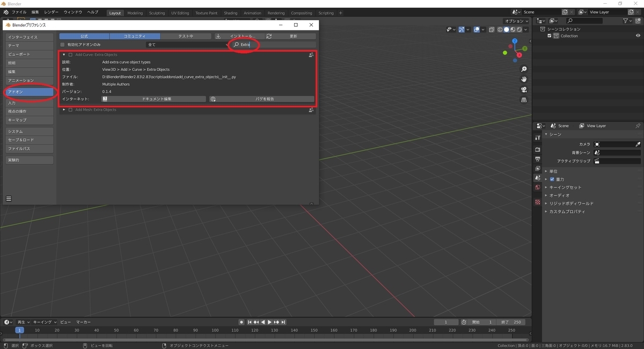644x349 pixels.
Task: Click the ドキュメント編集 button
Action: pos(154,99)
